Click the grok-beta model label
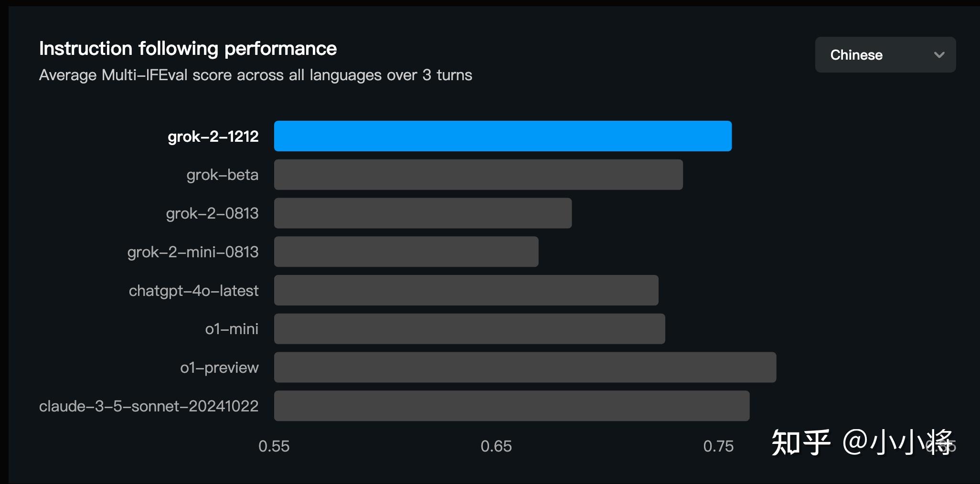The image size is (980, 484). click(x=222, y=175)
